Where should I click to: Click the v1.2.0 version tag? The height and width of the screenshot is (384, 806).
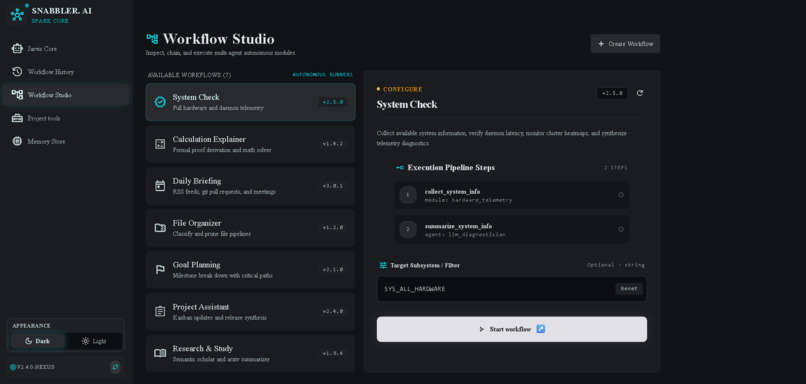[333, 228]
